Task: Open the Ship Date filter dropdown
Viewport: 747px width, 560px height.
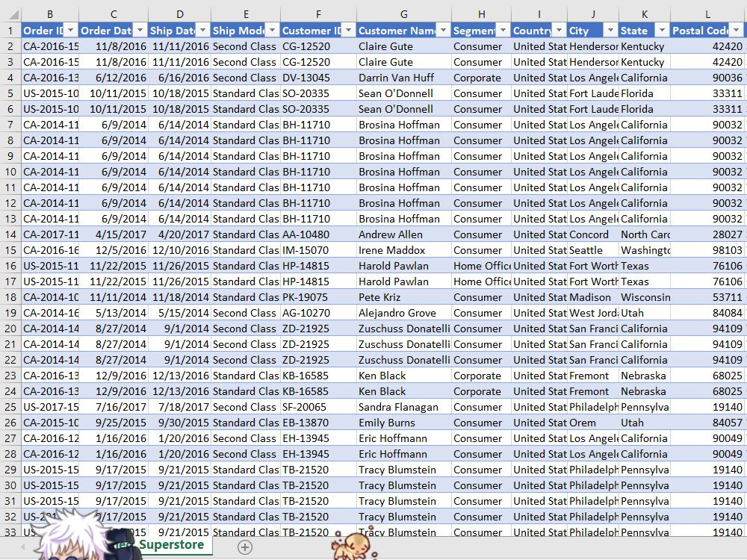Action: [203, 31]
